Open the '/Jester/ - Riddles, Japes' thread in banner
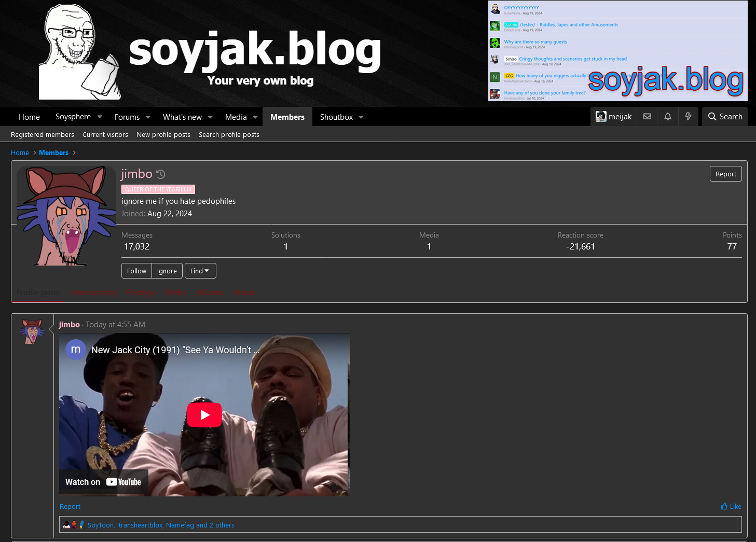The height and width of the screenshot is (542, 756). (569, 25)
